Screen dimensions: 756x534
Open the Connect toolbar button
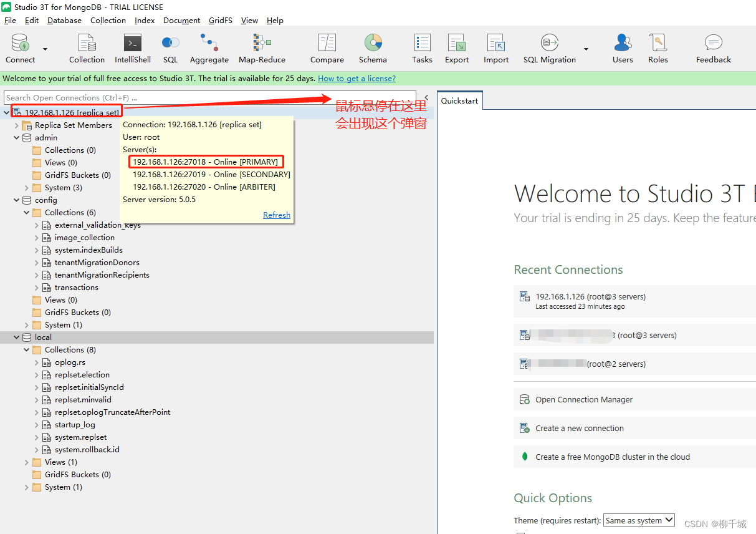tap(21, 49)
